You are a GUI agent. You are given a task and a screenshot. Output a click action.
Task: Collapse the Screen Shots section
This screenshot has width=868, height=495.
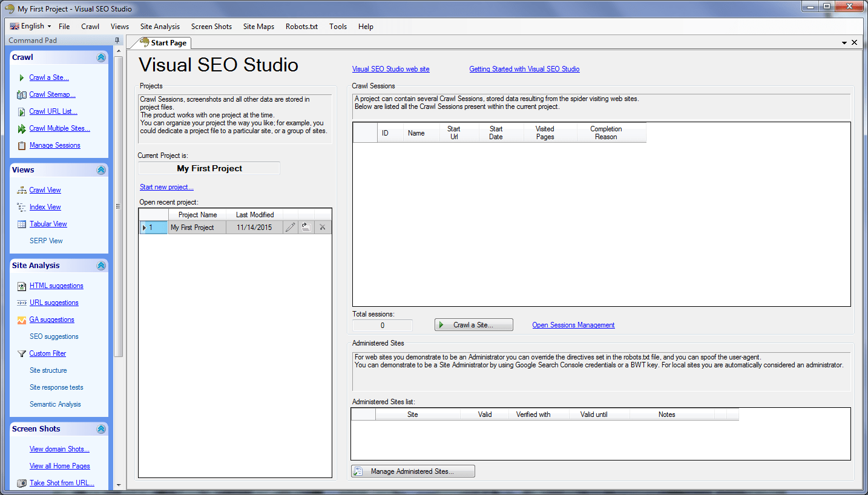click(101, 429)
